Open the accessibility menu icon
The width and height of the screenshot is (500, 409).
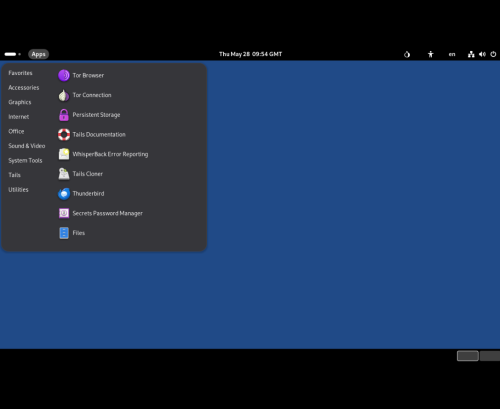[431, 54]
